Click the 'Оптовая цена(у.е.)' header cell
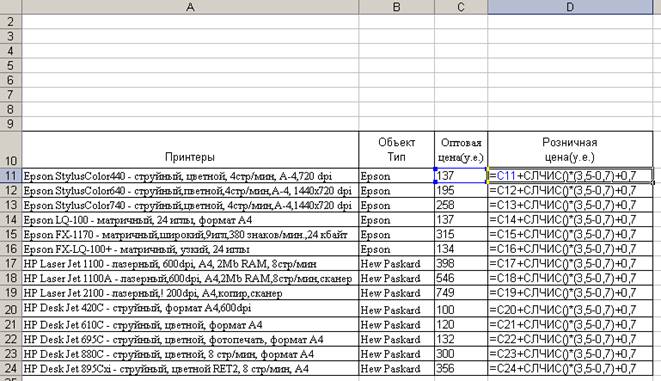 point(461,150)
